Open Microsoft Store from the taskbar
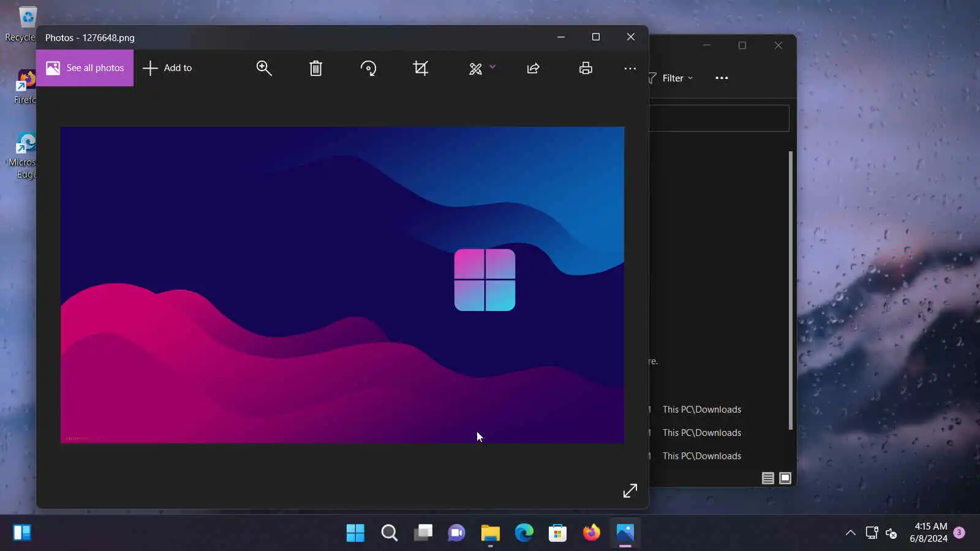The height and width of the screenshot is (551, 980). [x=557, y=533]
